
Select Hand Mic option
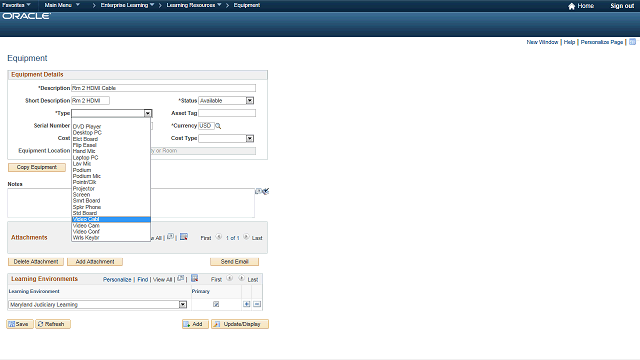pyautogui.click(x=111, y=151)
